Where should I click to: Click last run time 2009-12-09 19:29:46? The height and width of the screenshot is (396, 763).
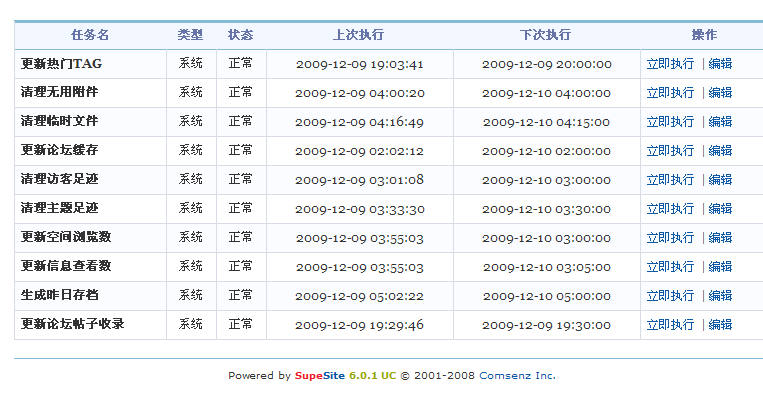360,325
